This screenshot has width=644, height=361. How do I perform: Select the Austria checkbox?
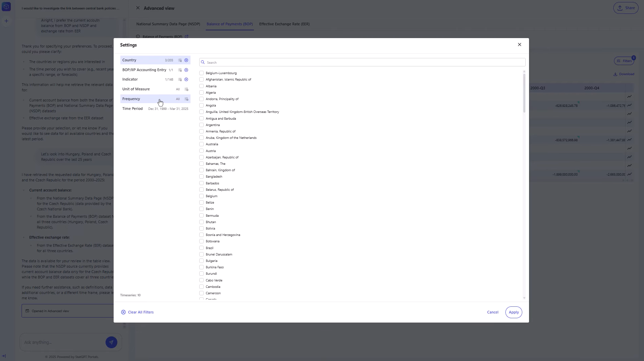(x=202, y=151)
